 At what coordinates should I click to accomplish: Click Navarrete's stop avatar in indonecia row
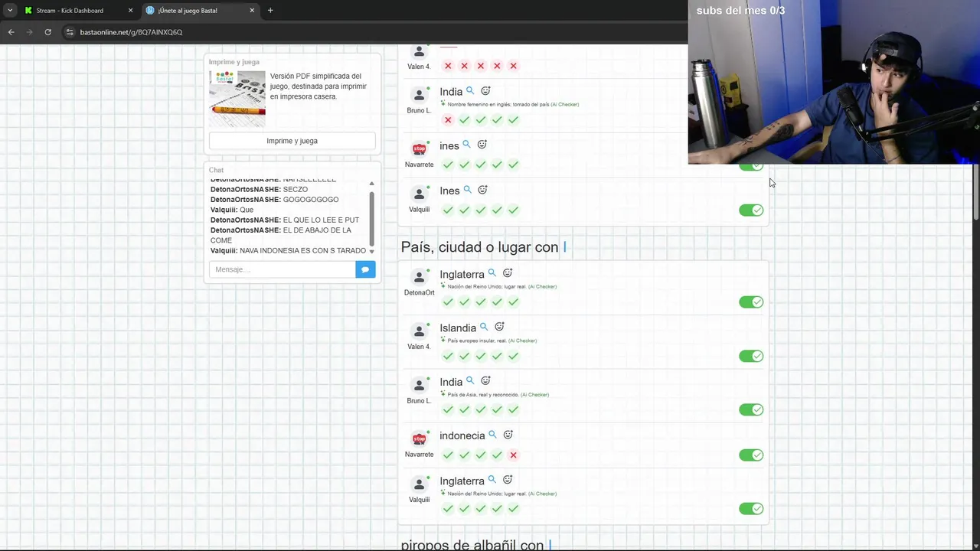[419, 439]
